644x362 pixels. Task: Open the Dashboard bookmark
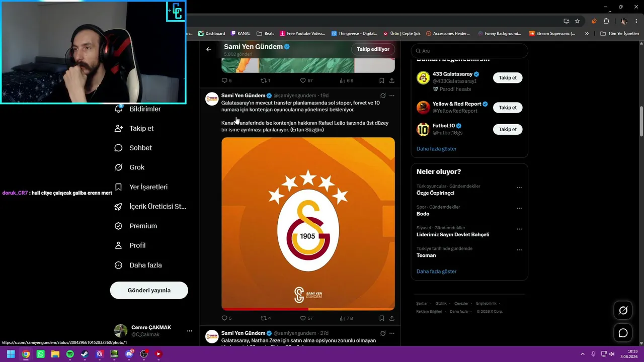[x=211, y=34]
